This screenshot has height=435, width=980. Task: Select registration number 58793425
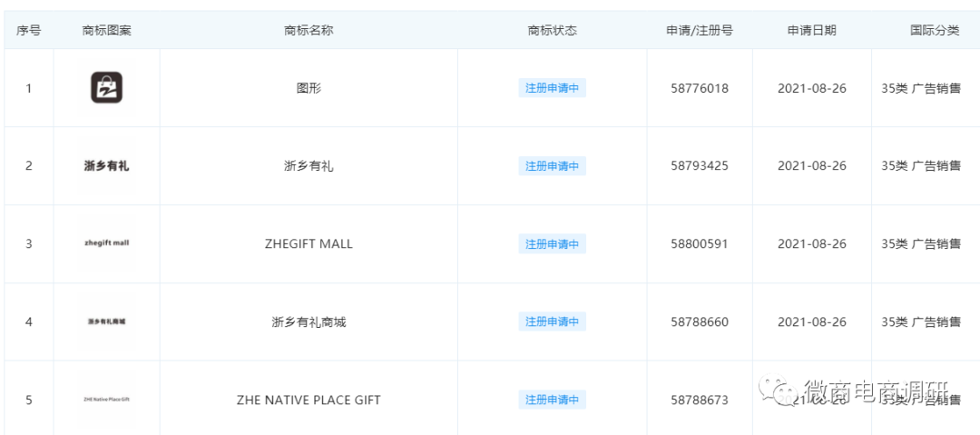tap(700, 166)
